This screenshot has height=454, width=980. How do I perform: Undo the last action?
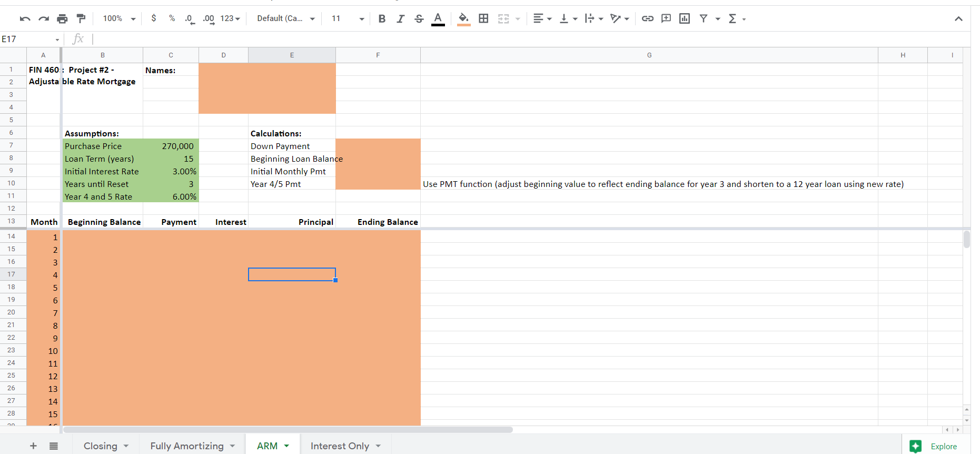(x=25, y=19)
